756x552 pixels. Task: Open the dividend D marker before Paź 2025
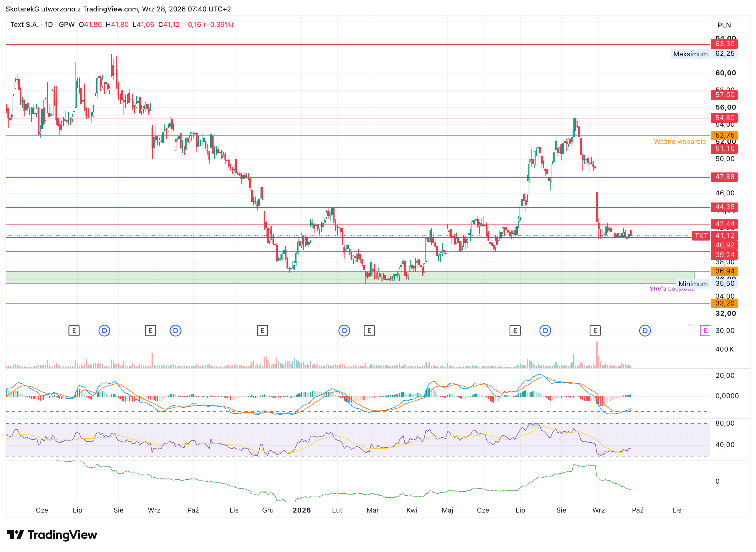coord(175,331)
